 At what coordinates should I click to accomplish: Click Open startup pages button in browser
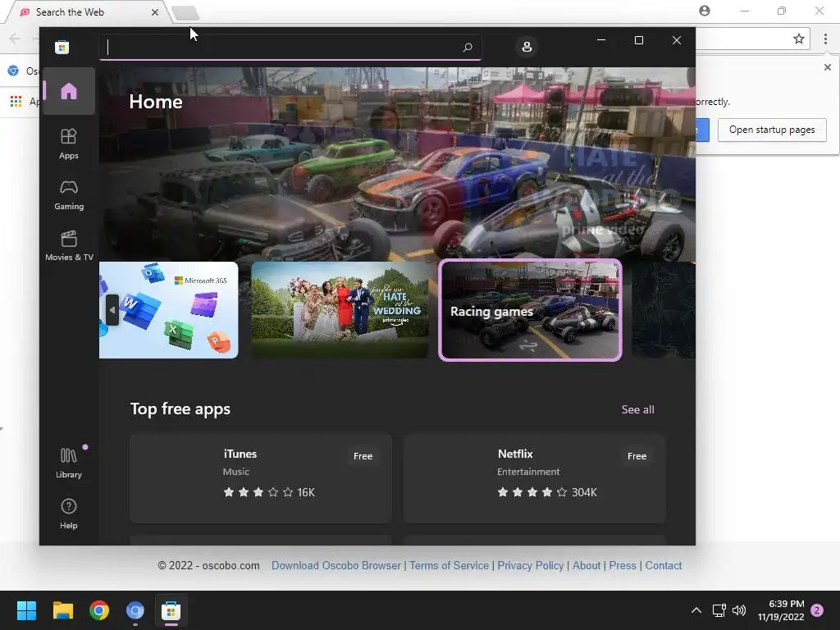click(x=772, y=130)
